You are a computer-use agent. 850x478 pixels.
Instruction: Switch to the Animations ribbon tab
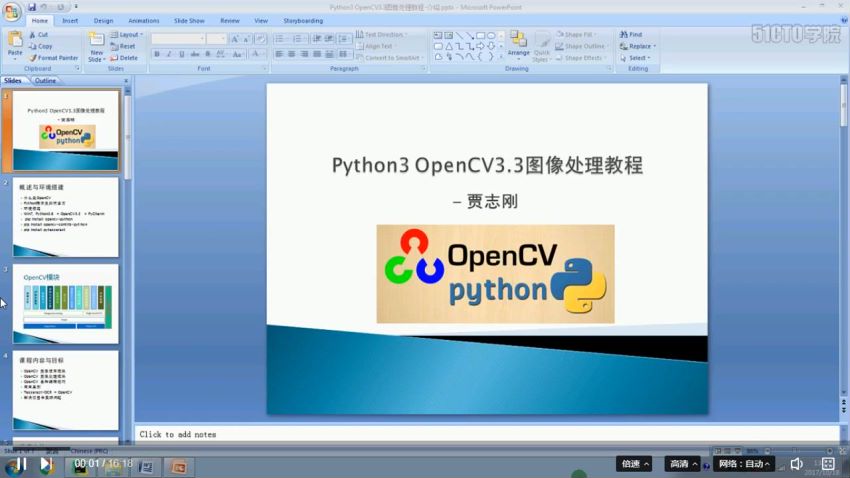click(144, 21)
